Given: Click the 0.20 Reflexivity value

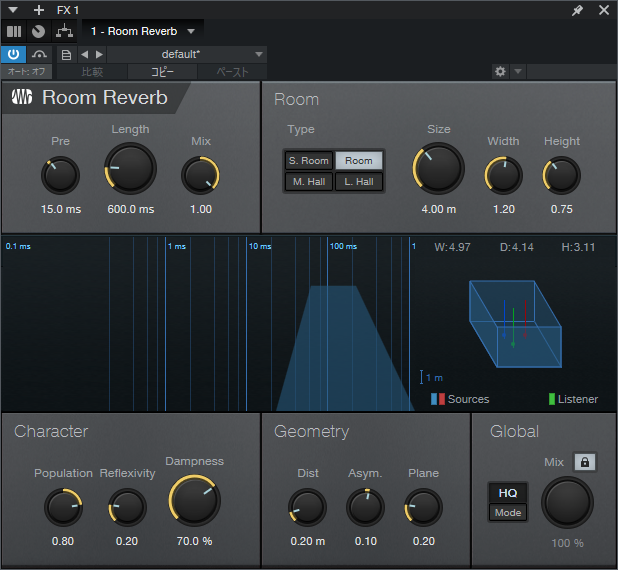Looking at the screenshot, I should click(127, 541).
